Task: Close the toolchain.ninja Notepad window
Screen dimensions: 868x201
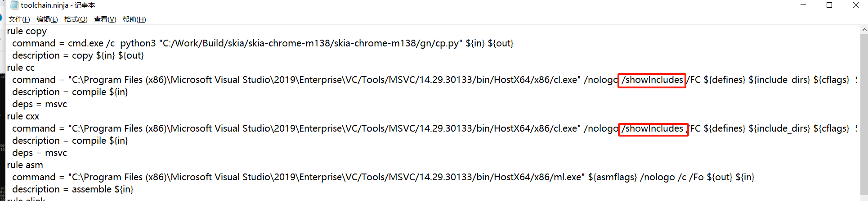Action: (855, 5)
